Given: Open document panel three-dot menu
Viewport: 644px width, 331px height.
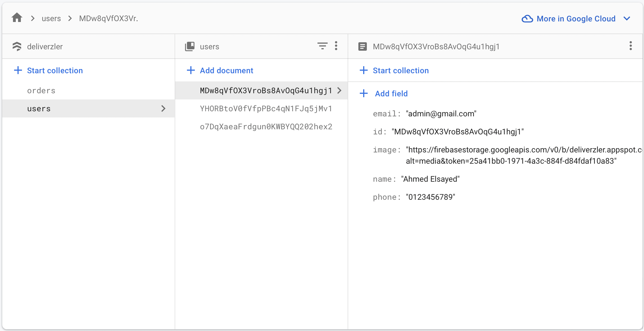Looking at the screenshot, I should point(630,46).
